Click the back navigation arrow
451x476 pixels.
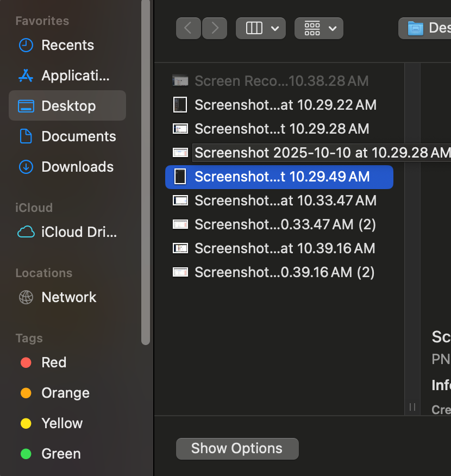click(188, 28)
